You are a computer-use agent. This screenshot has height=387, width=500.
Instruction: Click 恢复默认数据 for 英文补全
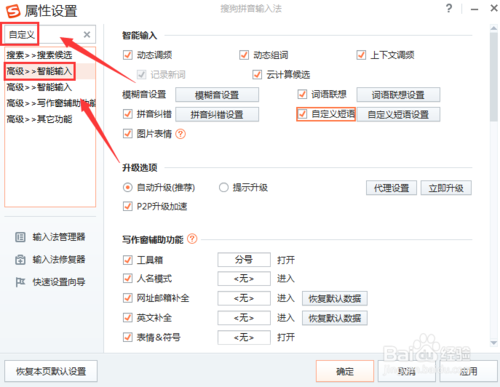(x=335, y=318)
